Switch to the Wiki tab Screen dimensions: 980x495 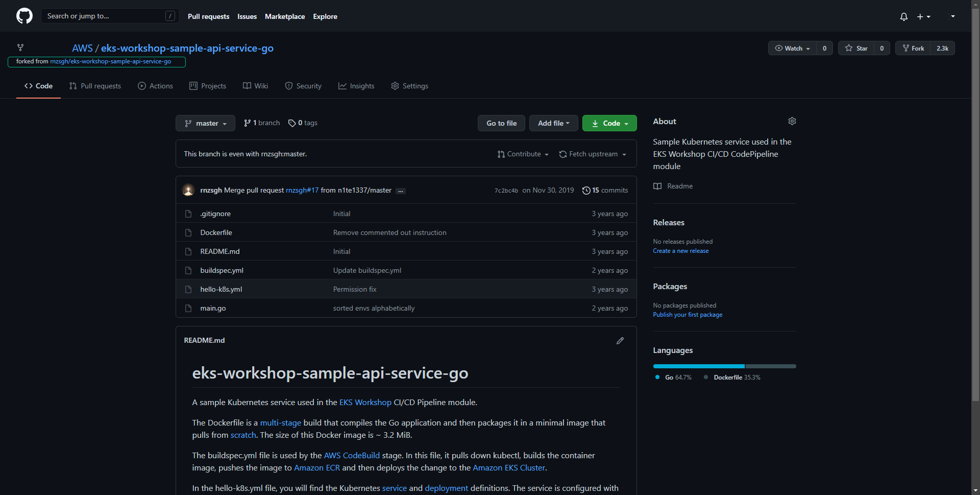[255, 86]
